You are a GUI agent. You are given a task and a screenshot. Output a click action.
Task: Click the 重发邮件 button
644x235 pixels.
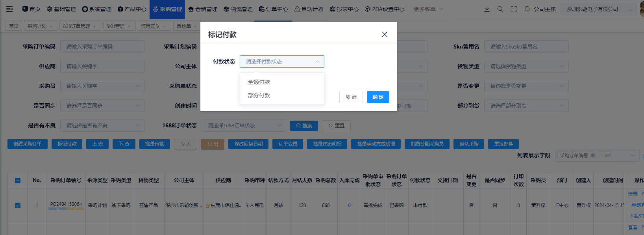click(x=503, y=144)
